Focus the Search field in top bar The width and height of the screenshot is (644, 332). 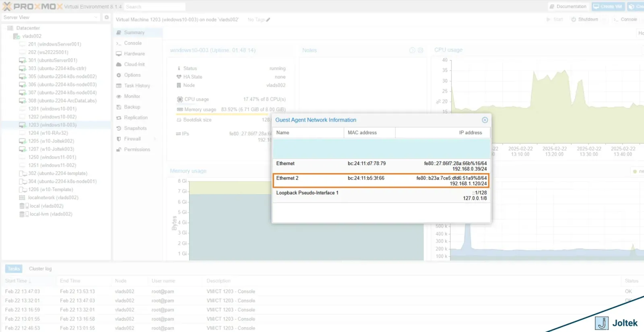click(x=155, y=7)
